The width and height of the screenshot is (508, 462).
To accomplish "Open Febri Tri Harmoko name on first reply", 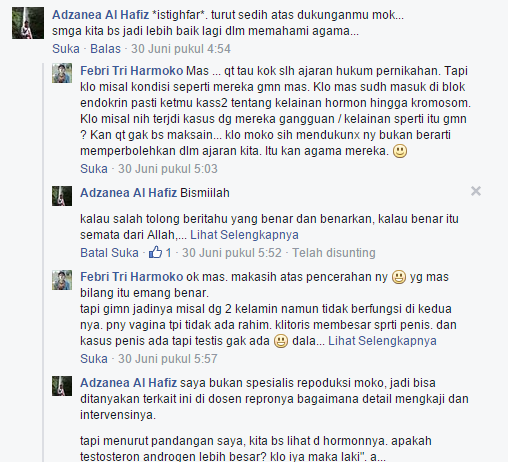I will 132,71.
